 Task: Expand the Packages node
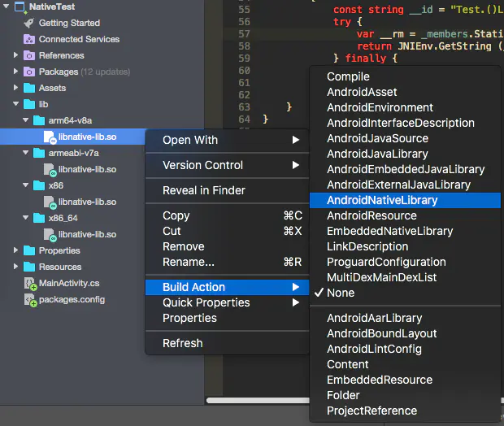(15, 72)
